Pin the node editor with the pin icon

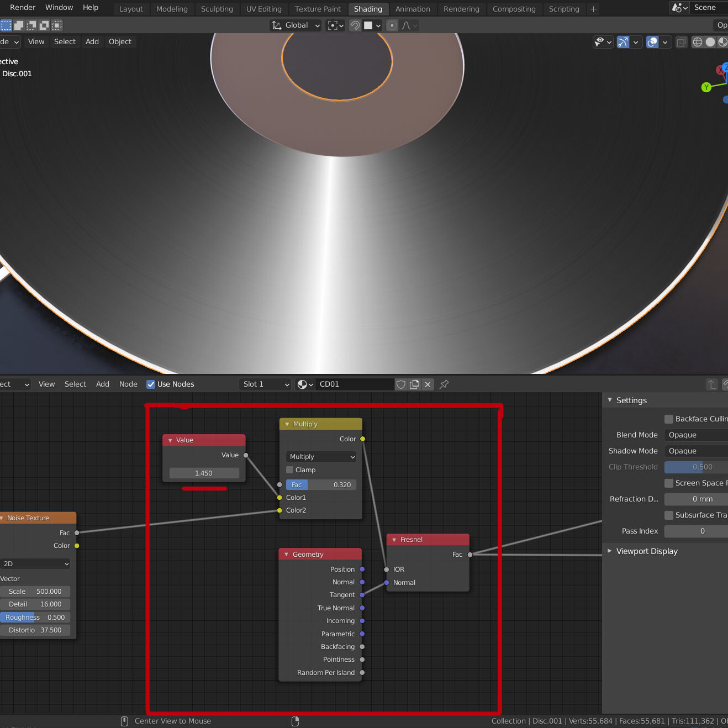tap(444, 384)
